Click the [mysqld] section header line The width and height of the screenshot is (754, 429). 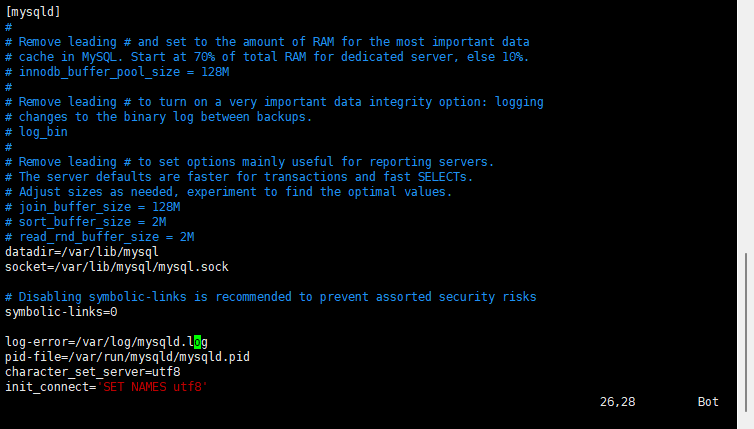[33, 12]
